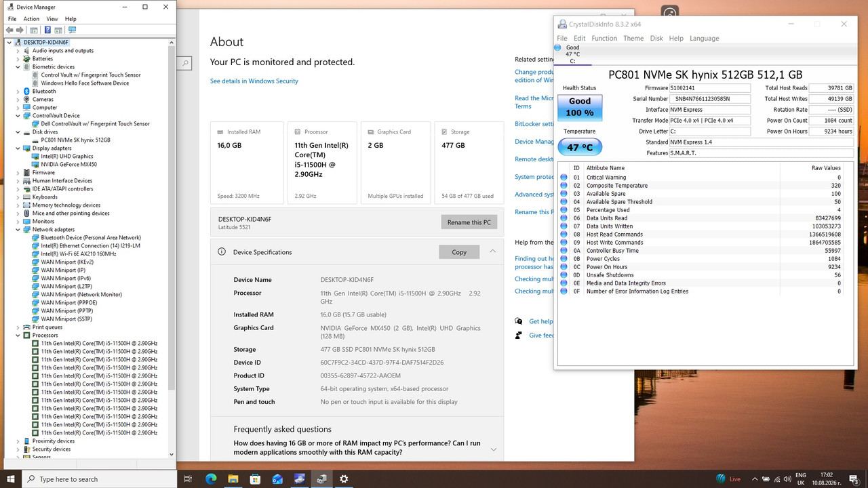Click the Get help icon in Settings
This screenshot has width=868, height=488.
519,321
